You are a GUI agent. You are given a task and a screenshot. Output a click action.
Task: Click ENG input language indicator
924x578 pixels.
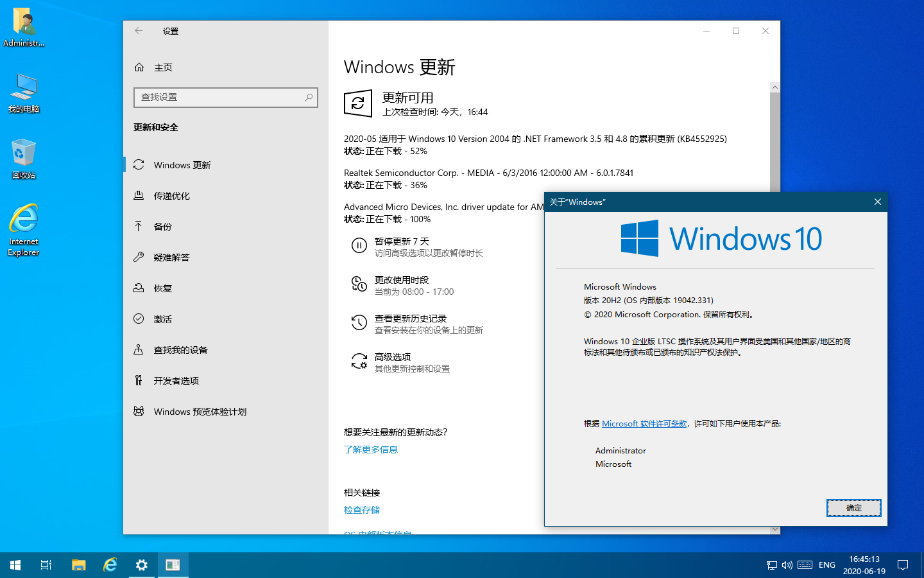(x=827, y=565)
